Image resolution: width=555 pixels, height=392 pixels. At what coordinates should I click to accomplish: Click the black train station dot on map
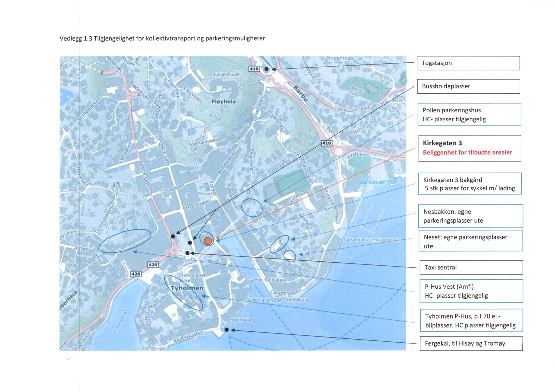click(266, 69)
